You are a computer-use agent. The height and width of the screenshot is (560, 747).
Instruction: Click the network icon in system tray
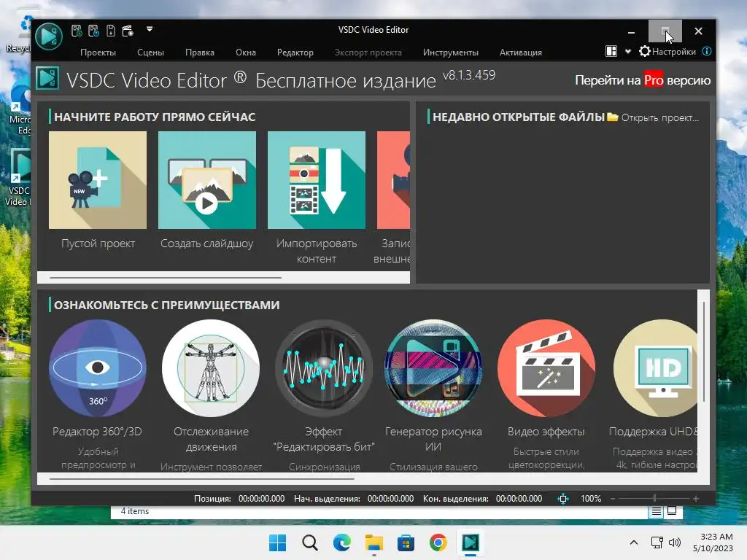657,542
